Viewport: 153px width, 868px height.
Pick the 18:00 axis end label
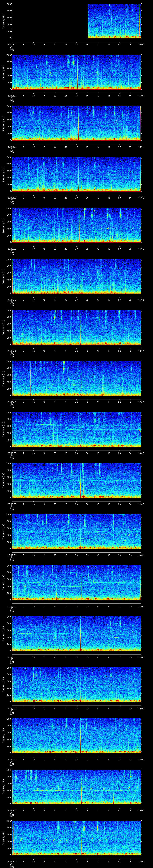point(141,453)
